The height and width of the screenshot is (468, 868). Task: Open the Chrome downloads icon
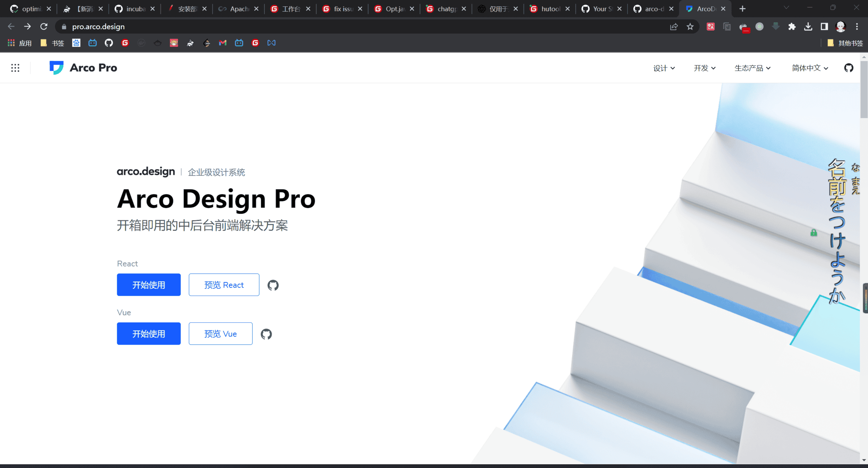pyautogui.click(x=808, y=27)
